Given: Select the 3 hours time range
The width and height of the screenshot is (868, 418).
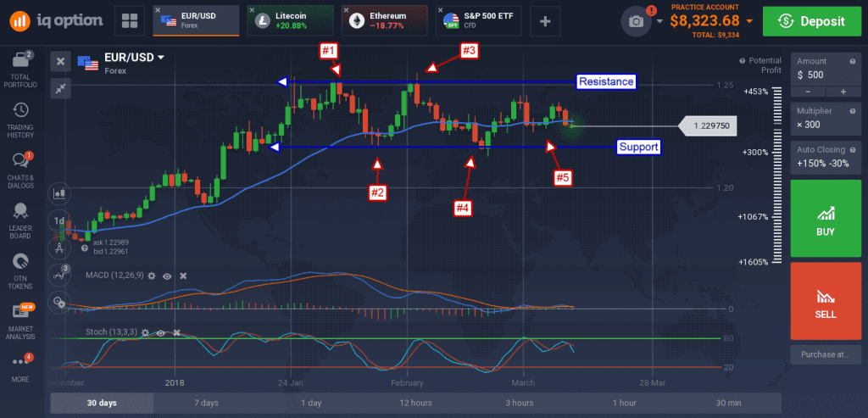Looking at the screenshot, I should click(520, 403).
